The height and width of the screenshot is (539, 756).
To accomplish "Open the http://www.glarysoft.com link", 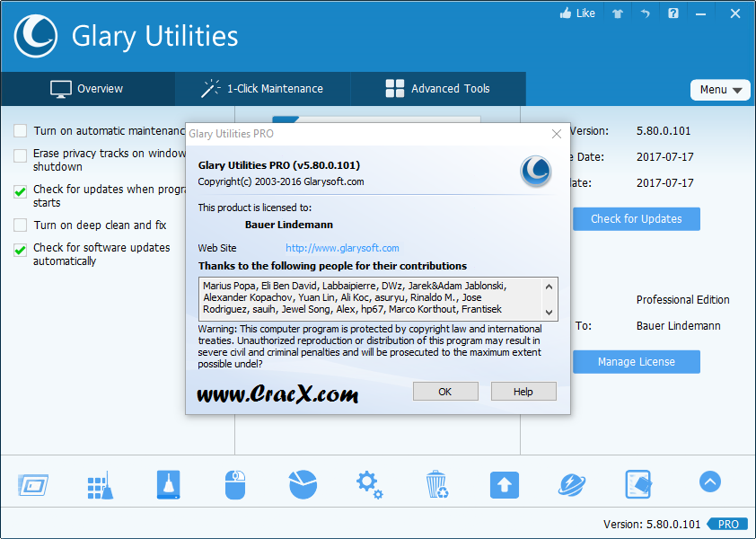I will (x=342, y=248).
